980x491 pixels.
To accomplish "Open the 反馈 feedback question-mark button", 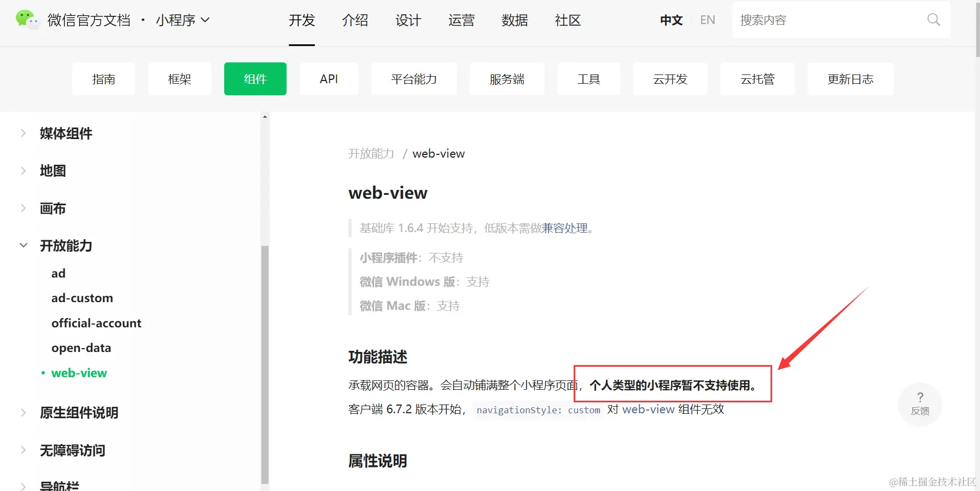I will (x=920, y=404).
